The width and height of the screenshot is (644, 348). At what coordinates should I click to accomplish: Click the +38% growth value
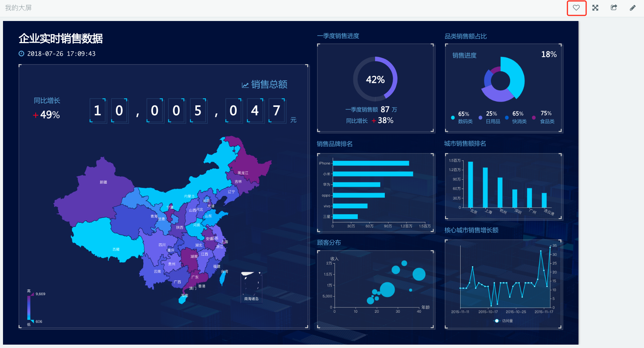[383, 120]
